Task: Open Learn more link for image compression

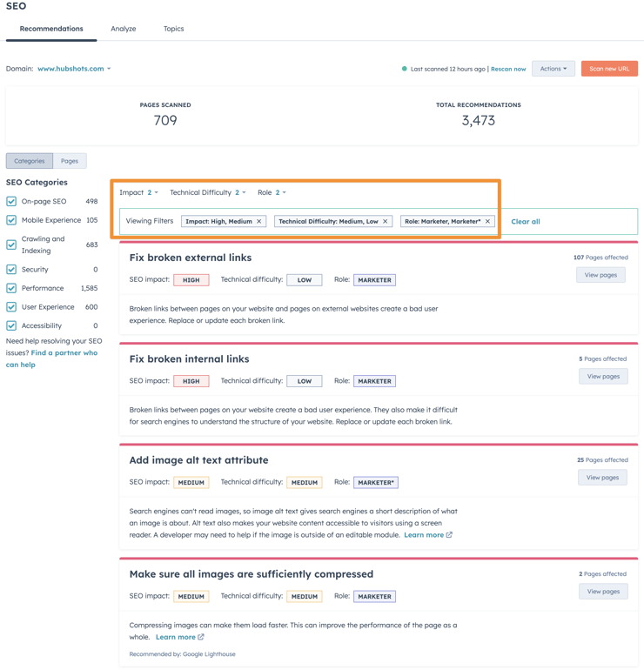Action: [176, 637]
